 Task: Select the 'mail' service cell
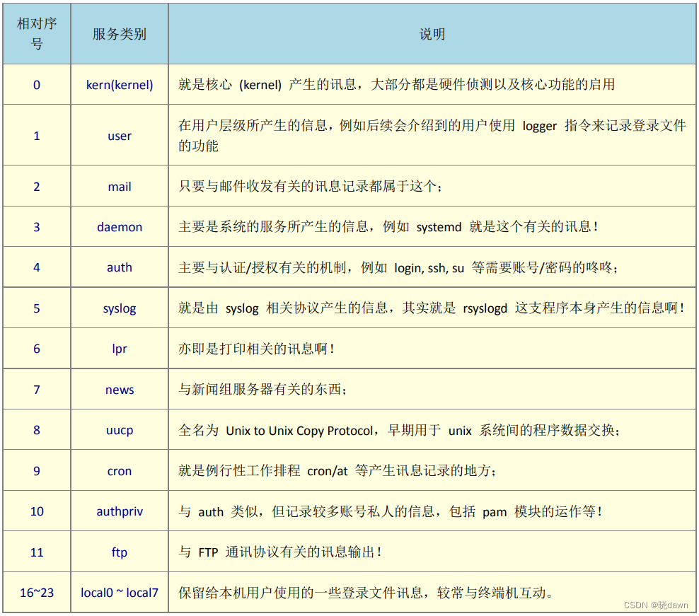(120, 186)
